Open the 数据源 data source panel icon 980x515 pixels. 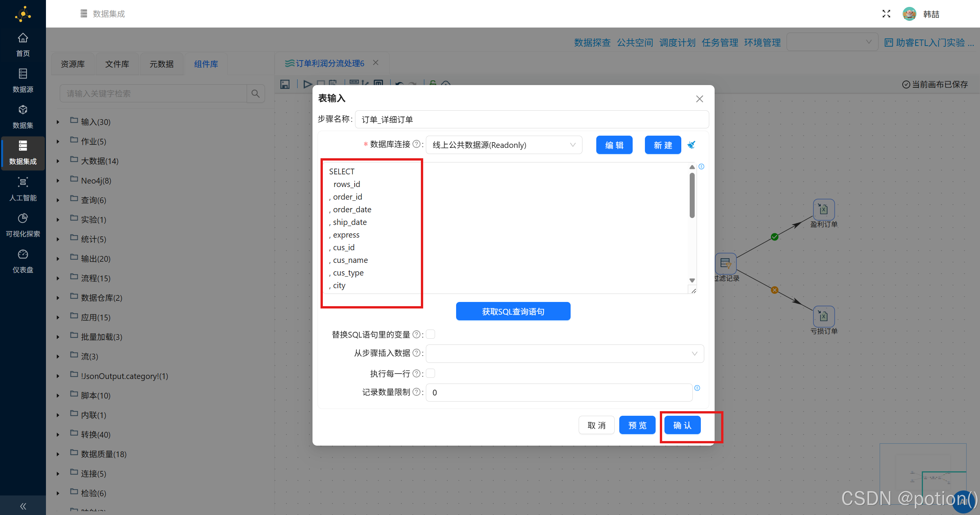pos(23,79)
